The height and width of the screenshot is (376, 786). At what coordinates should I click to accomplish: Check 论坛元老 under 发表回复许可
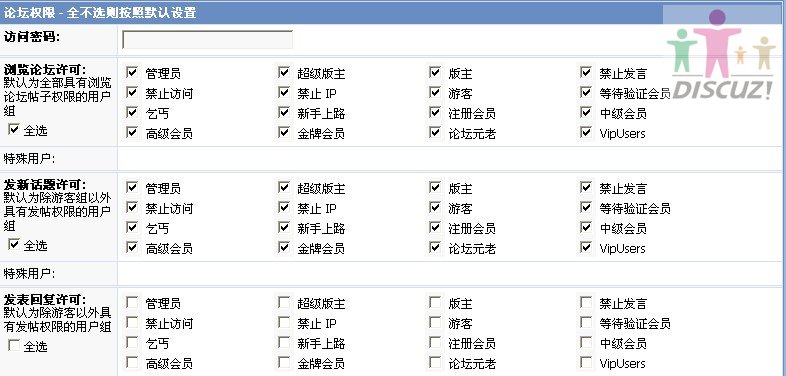(435, 362)
